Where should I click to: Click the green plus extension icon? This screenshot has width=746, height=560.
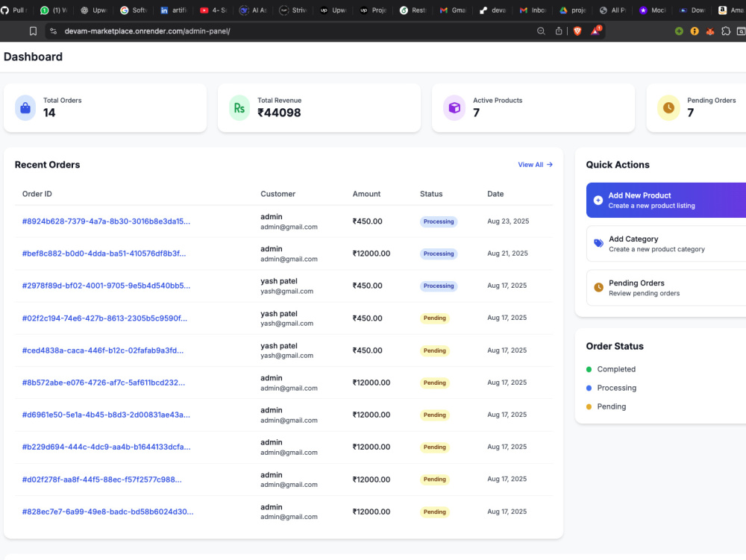[679, 31]
